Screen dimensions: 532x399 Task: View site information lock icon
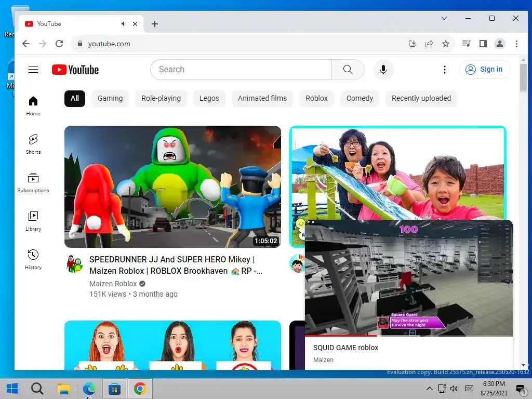click(80, 44)
